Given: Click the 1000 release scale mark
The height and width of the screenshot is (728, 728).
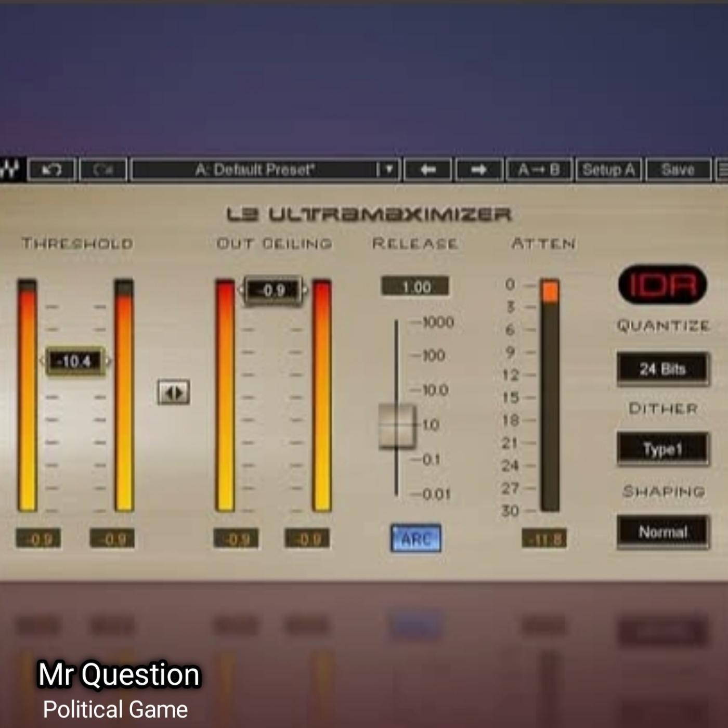Looking at the screenshot, I should coord(437,322).
